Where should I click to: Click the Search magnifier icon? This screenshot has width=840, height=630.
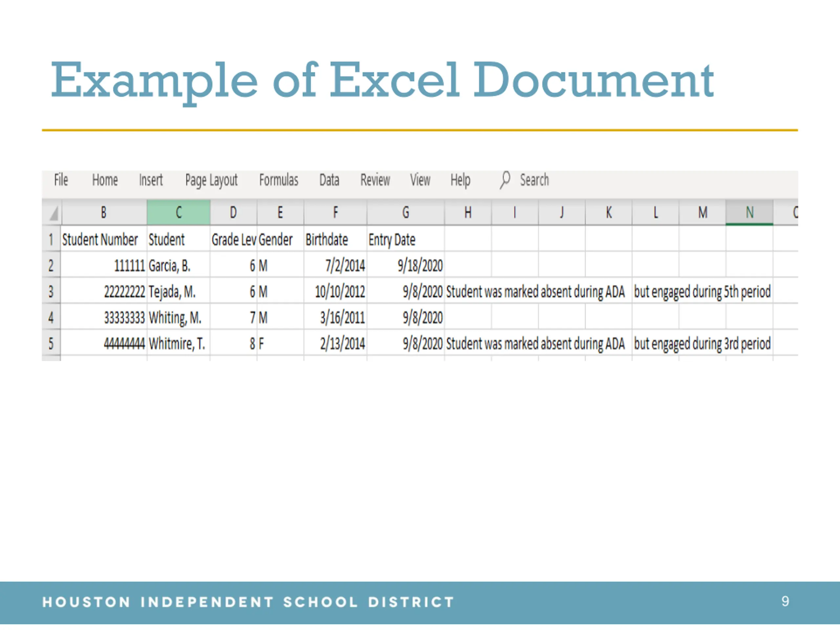[505, 179]
